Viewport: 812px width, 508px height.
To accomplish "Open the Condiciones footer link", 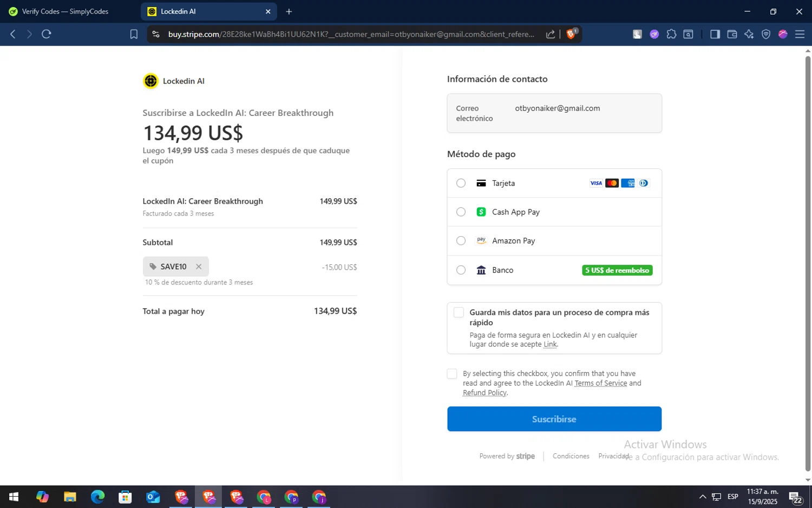I will 571,456.
